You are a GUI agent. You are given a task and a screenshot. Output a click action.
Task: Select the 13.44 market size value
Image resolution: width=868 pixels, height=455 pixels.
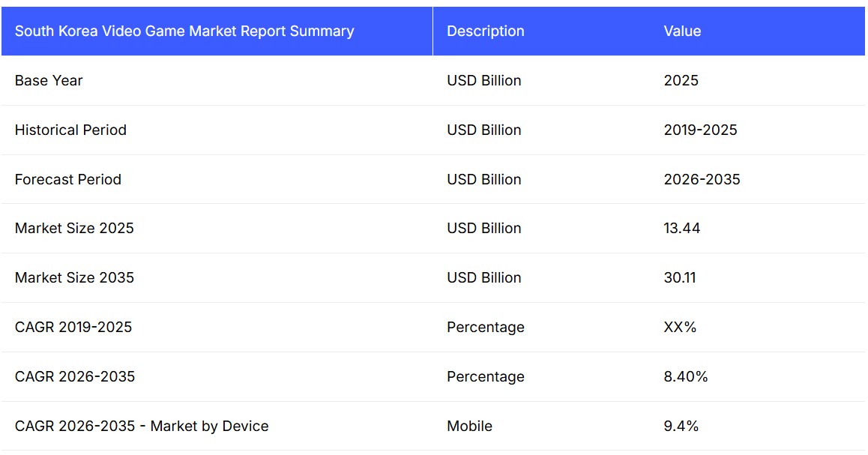coord(681,229)
